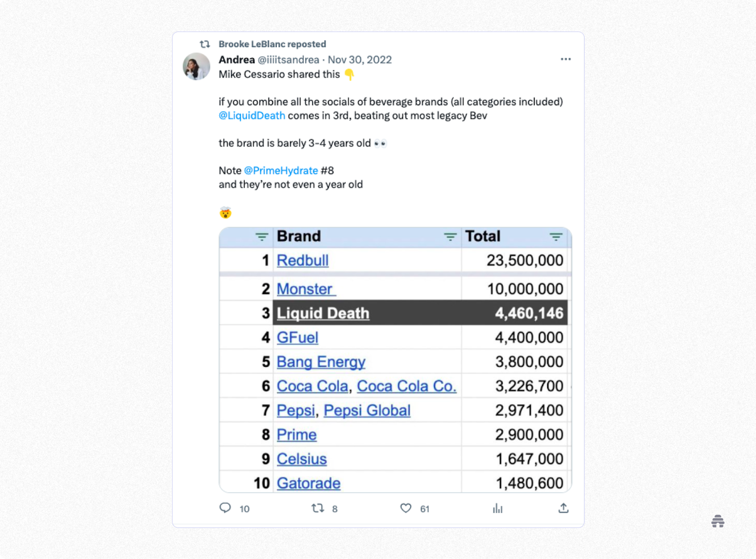Viewport: 756px width, 559px height.
Task: Click the beehive logo icon in corner
Action: [718, 521]
